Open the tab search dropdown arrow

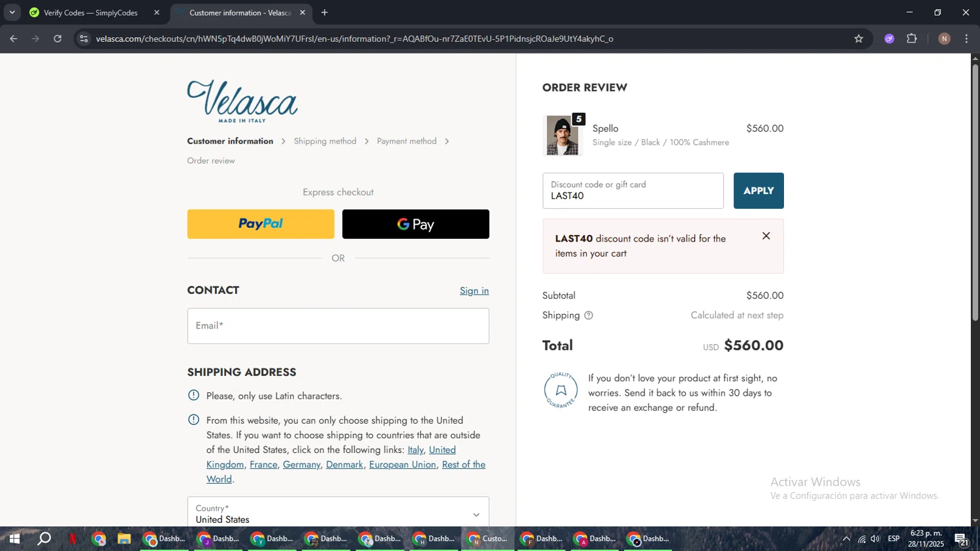[12, 12]
